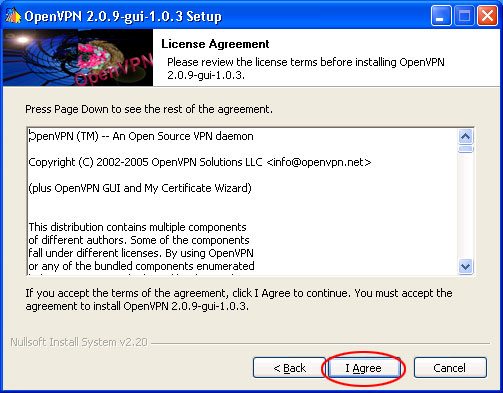Cancel the OpenVPN setup
The width and height of the screenshot is (503, 393).
pyautogui.click(x=450, y=368)
